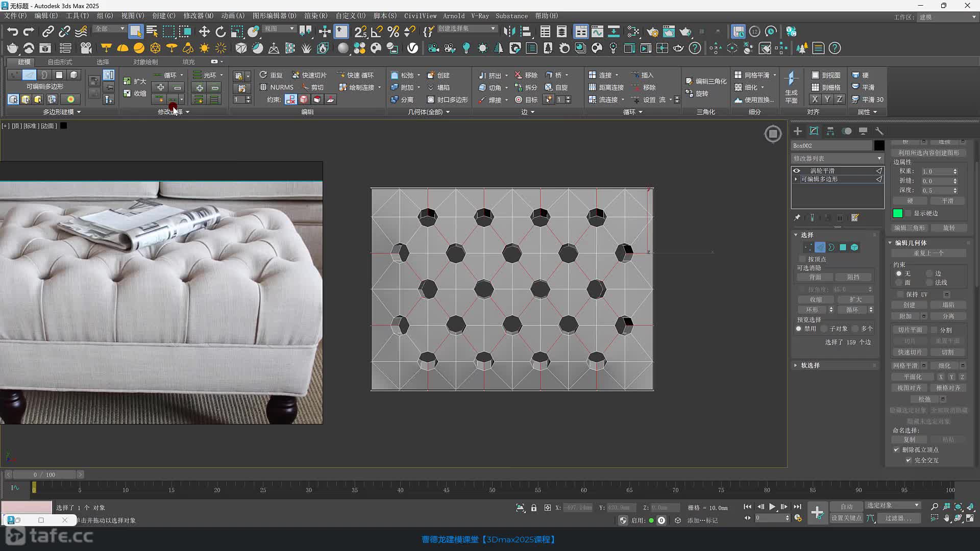Activate the Select and Link tool
Image resolution: width=980 pixels, height=551 pixels.
click(x=48, y=32)
